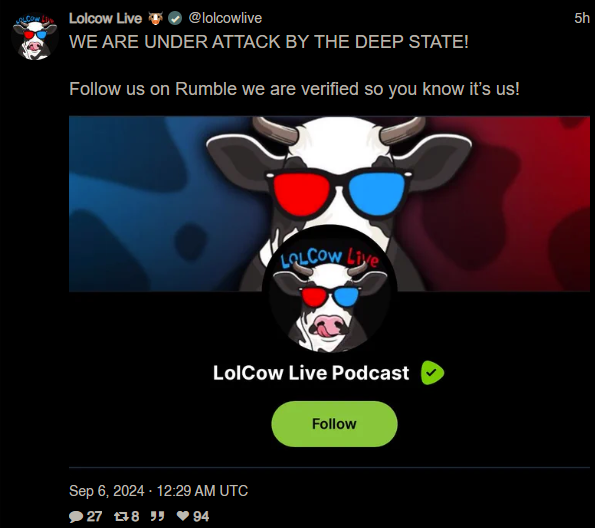Image resolution: width=595 pixels, height=528 pixels.
Task: Click the Lolcow Live display name
Action: pos(105,18)
